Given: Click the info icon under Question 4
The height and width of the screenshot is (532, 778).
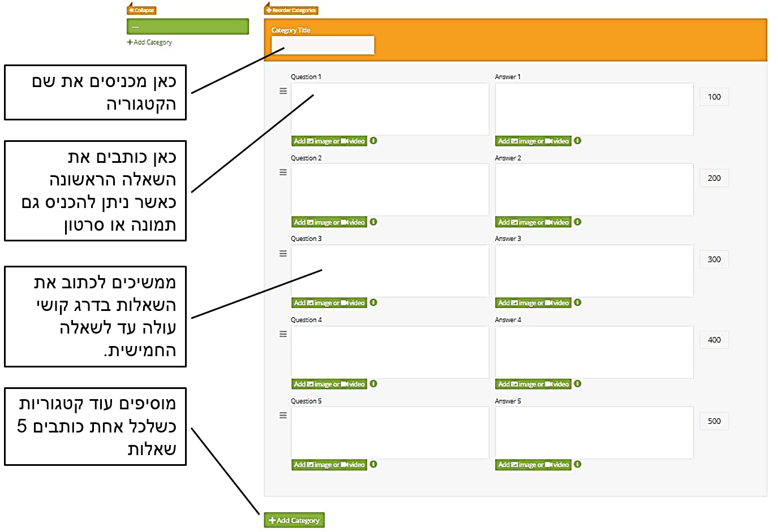Looking at the screenshot, I should click(373, 384).
